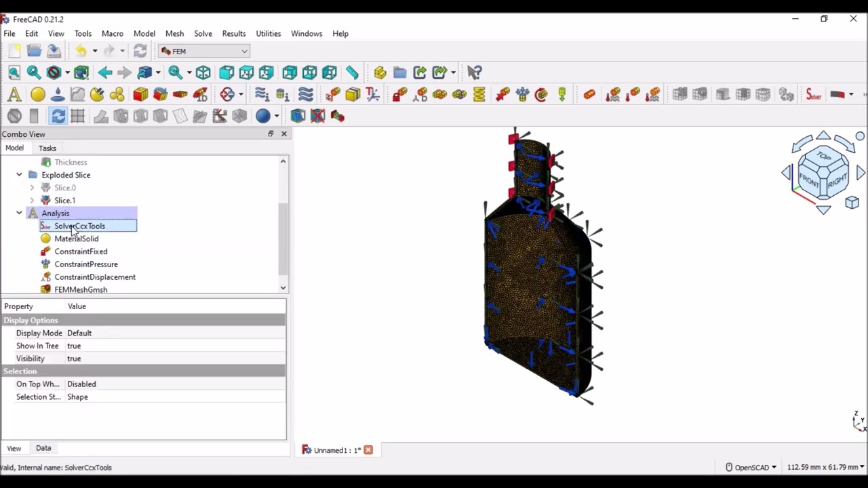This screenshot has height=488, width=868.
Task: Click the self weight constraint icon
Action: [x=562, y=95]
